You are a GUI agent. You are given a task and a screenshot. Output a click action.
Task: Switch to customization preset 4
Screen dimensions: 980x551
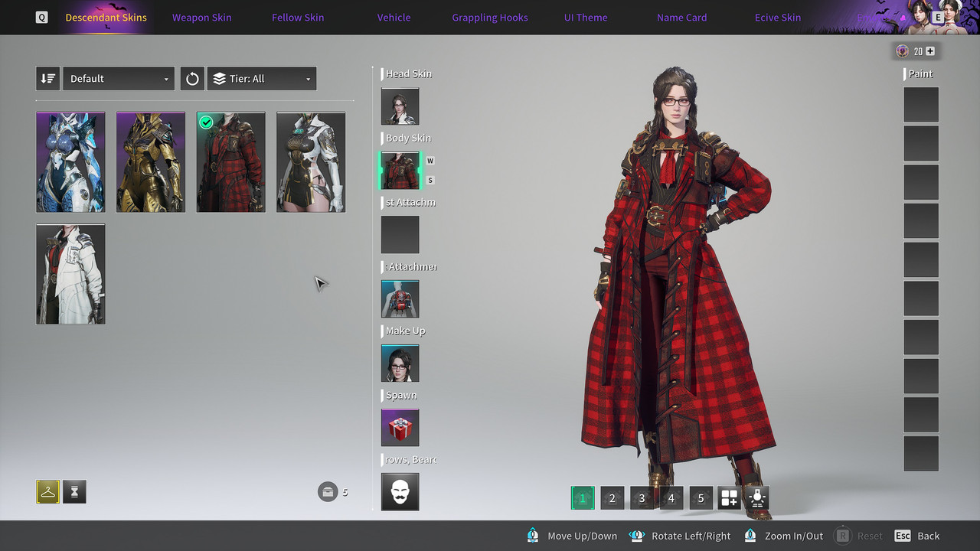point(671,498)
